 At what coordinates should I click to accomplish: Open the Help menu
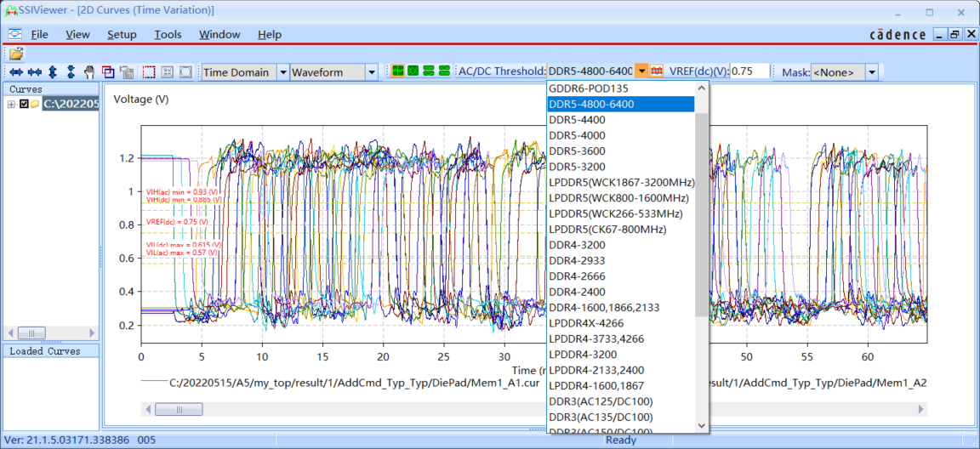[x=270, y=34]
